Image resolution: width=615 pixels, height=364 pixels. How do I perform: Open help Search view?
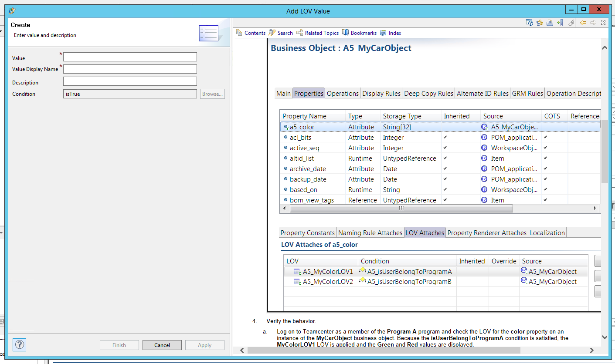pos(281,33)
